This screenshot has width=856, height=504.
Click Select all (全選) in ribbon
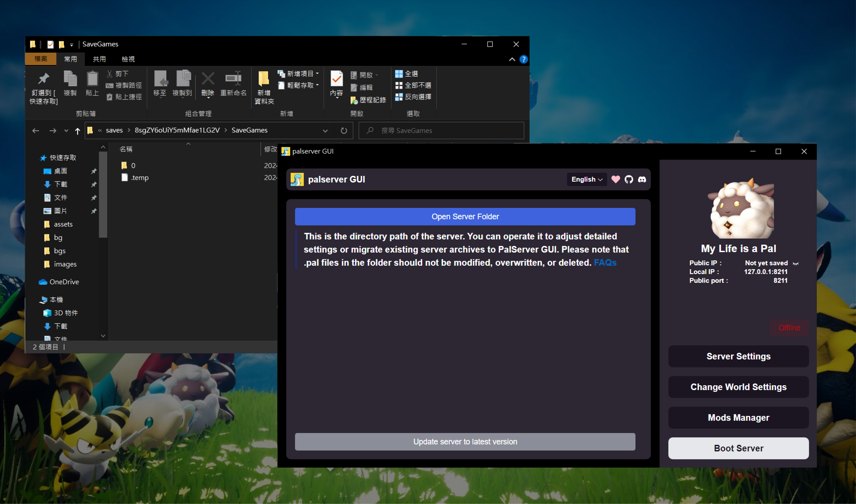(407, 74)
